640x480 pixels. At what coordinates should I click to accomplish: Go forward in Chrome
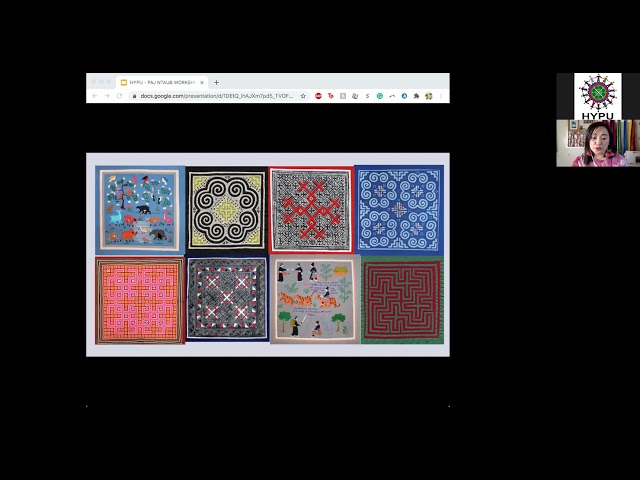click(107, 96)
